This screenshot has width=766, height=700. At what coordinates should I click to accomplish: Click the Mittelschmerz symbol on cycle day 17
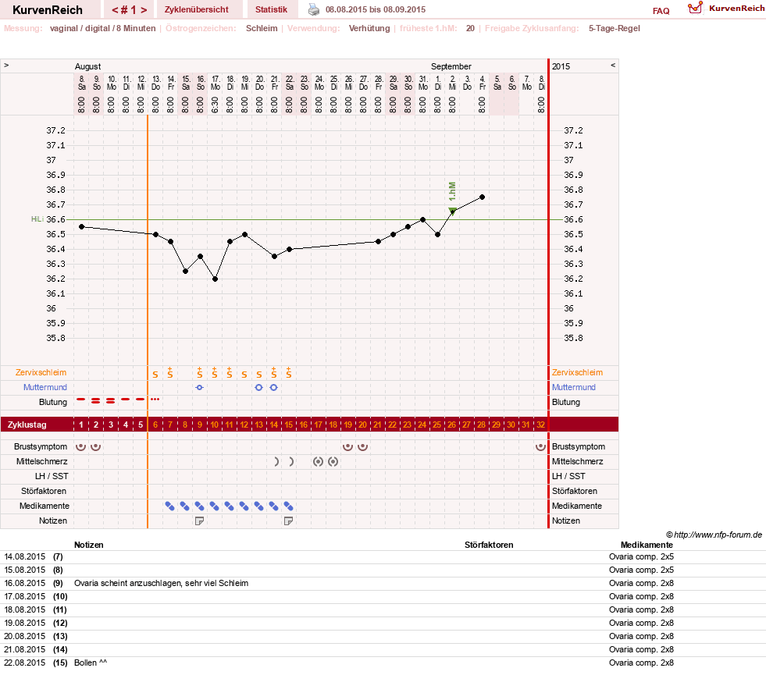point(318,461)
